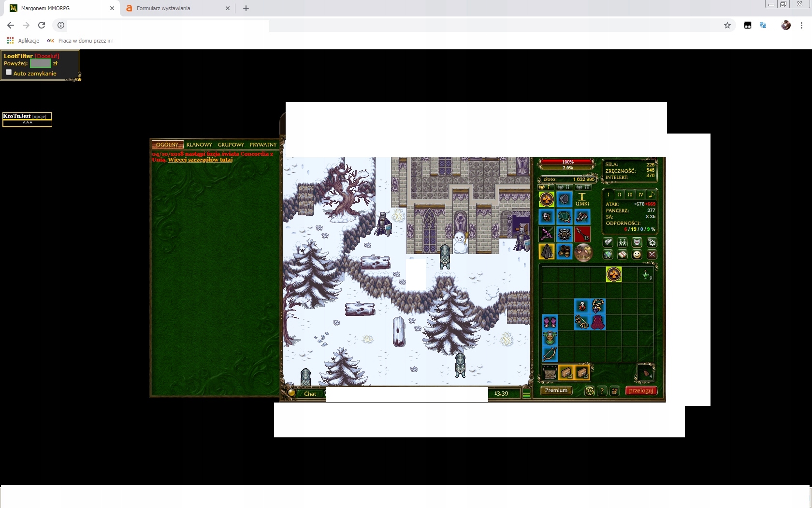
Task: Click the bookmark star in address bar
Action: point(727,25)
